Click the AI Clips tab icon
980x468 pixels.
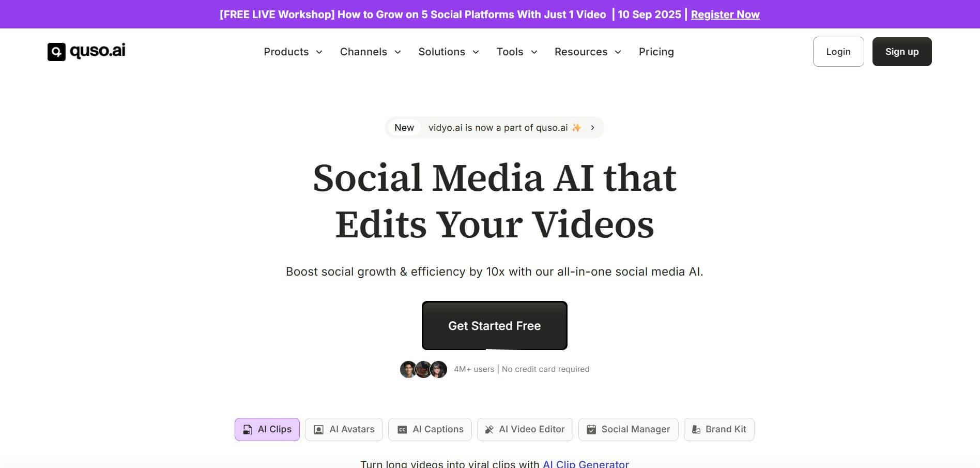click(x=248, y=430)
